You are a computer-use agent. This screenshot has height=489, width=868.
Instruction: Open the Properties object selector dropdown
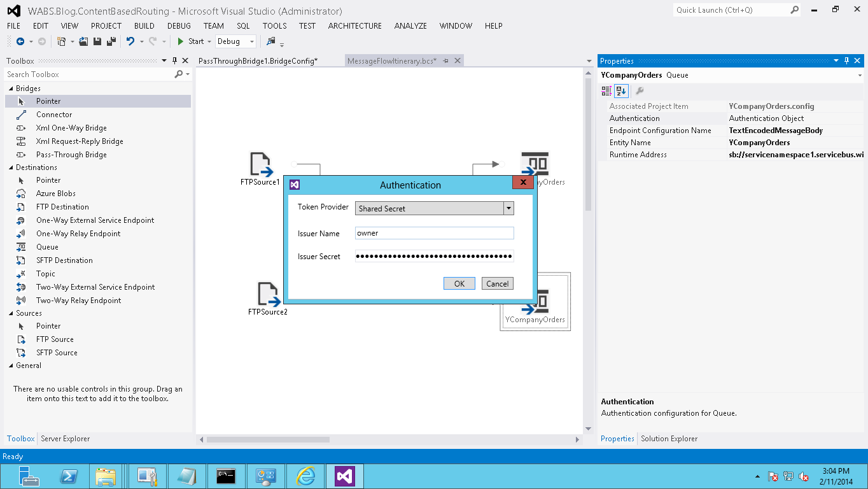[860, 75]
